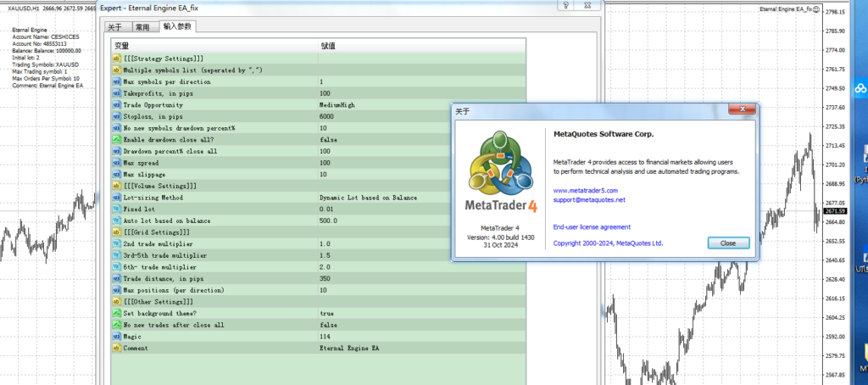Click the Close button in About dialog
Image resolution: width=868 pixels, height=385 pixels.
728,243
